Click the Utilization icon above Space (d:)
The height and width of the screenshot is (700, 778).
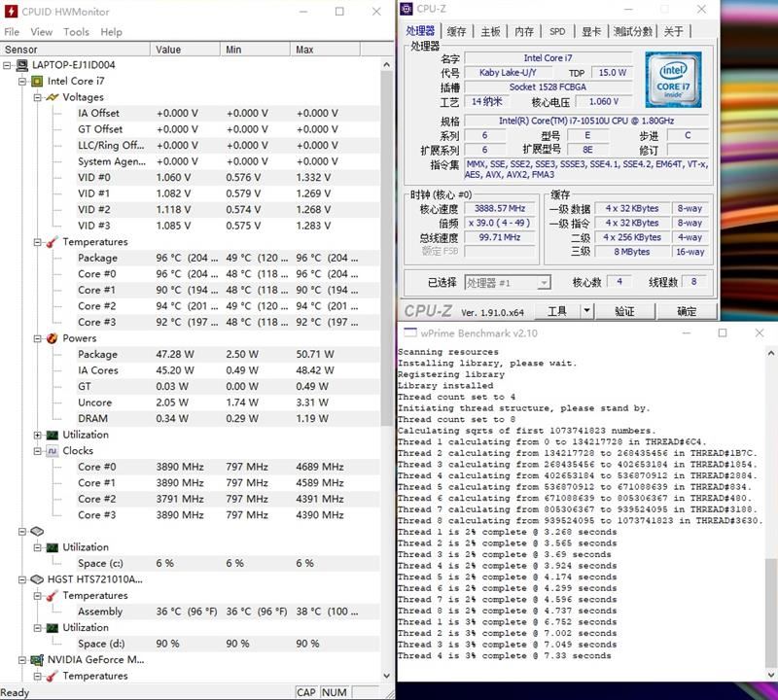(x=53, y=628)
